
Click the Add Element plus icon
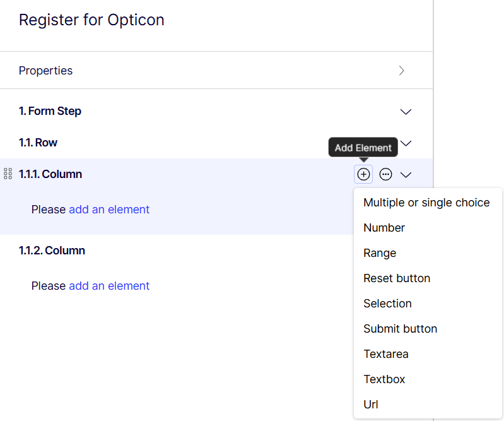click(363, 174)
